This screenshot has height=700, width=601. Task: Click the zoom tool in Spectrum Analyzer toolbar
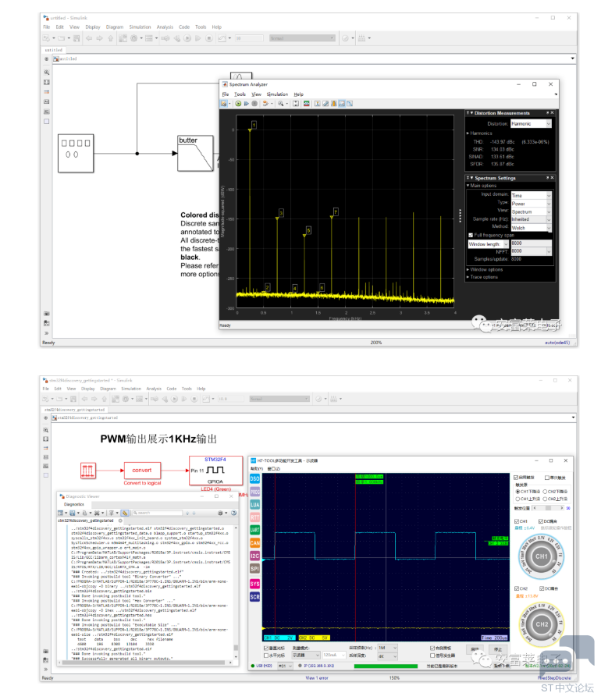click(x=280, y=104)
